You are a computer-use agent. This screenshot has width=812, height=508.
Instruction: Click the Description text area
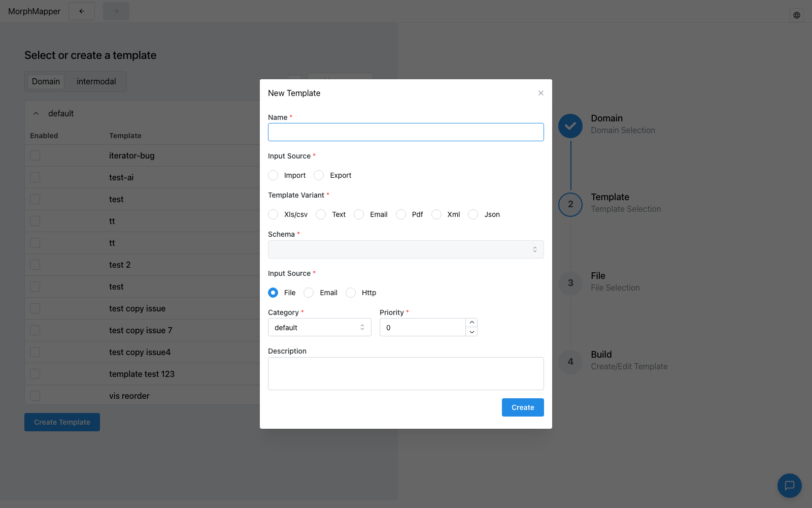coord(406,373)
